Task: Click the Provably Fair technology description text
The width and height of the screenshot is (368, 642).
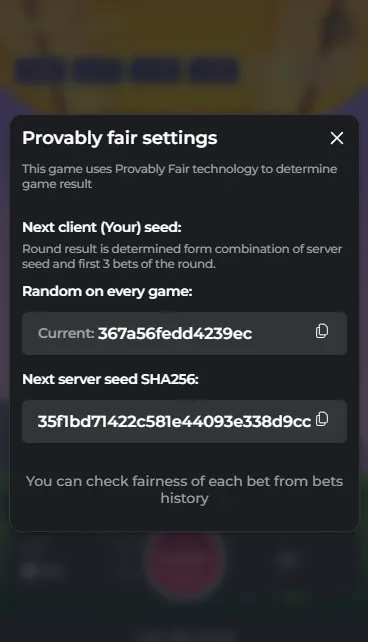Action: [179, 176]
